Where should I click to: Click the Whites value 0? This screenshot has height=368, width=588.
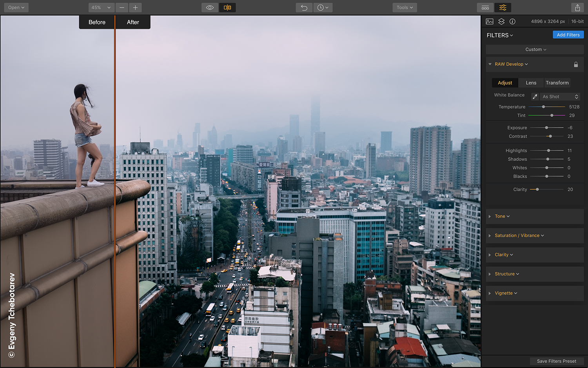click(569, 168)
